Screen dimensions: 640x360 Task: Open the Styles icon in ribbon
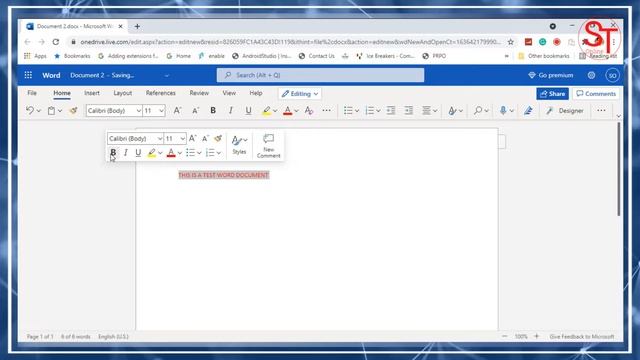pyautogui.click(x=452, y=111)
